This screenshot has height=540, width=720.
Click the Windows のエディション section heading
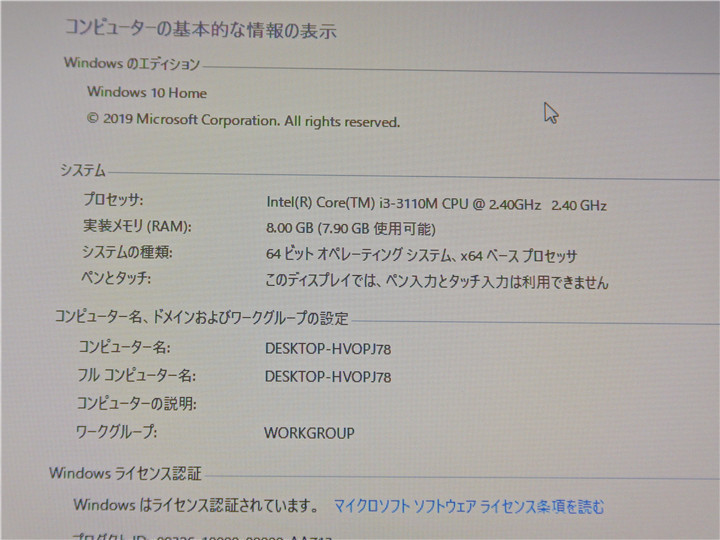[x=132, y=63]
